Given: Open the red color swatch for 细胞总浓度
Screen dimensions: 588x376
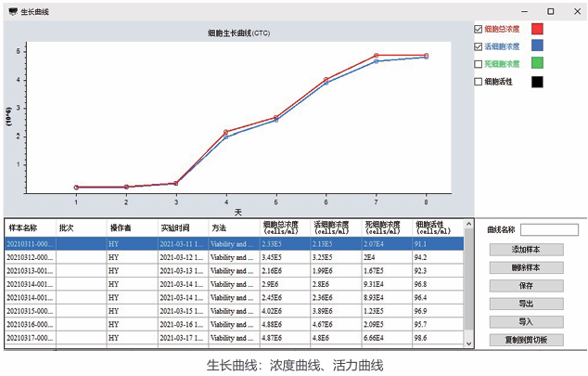Looking at the screenshot, I should [537, 29].
